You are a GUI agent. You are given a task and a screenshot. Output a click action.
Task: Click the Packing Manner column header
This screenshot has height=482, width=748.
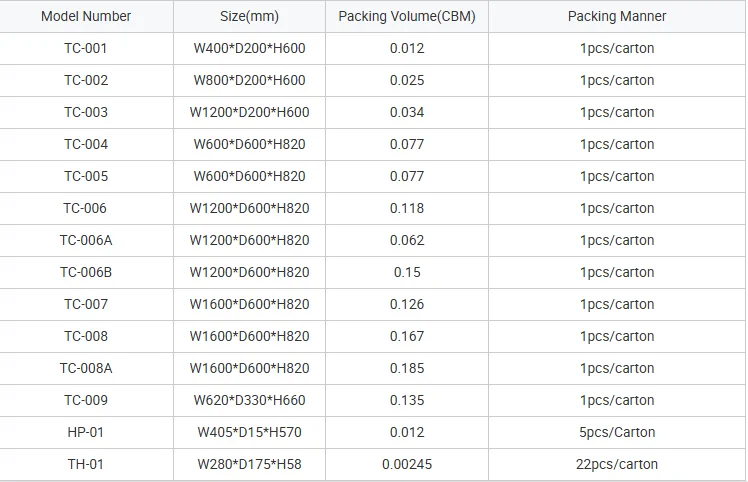tap(617, 16)
